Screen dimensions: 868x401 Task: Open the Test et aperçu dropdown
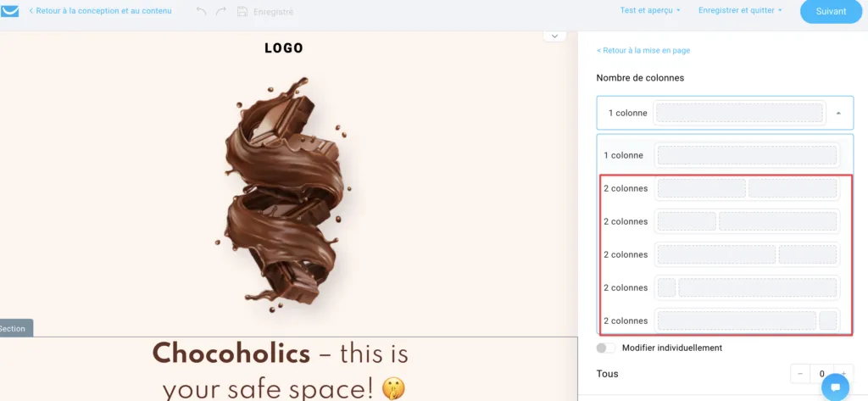pos(650,10)
